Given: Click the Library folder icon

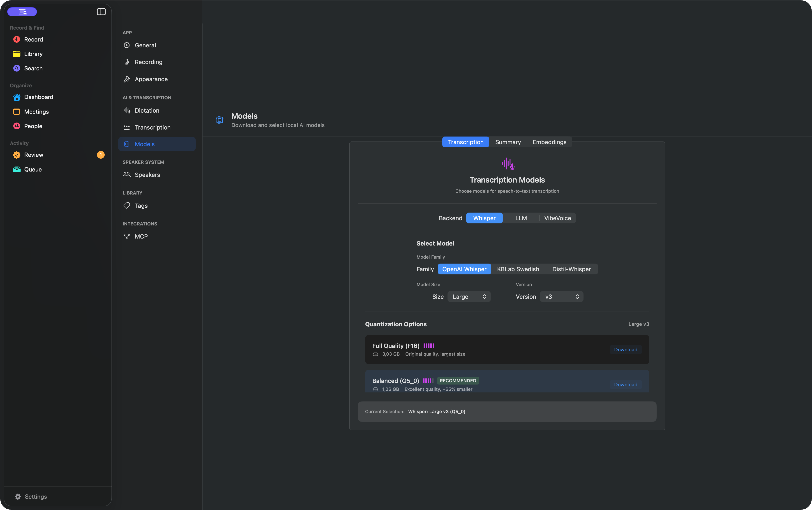Looking at the screenshot, I should pyautogui.click(x=16, y=54).
